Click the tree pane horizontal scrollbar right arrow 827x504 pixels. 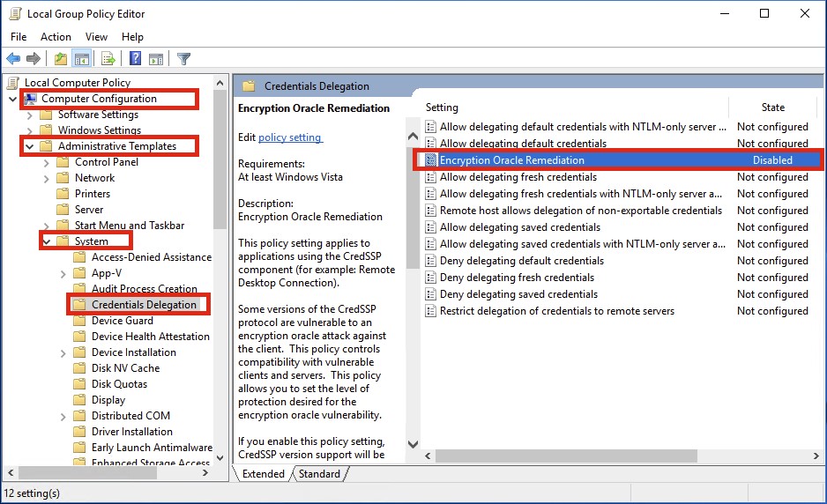pyautogui.click(x=205, y=473)
